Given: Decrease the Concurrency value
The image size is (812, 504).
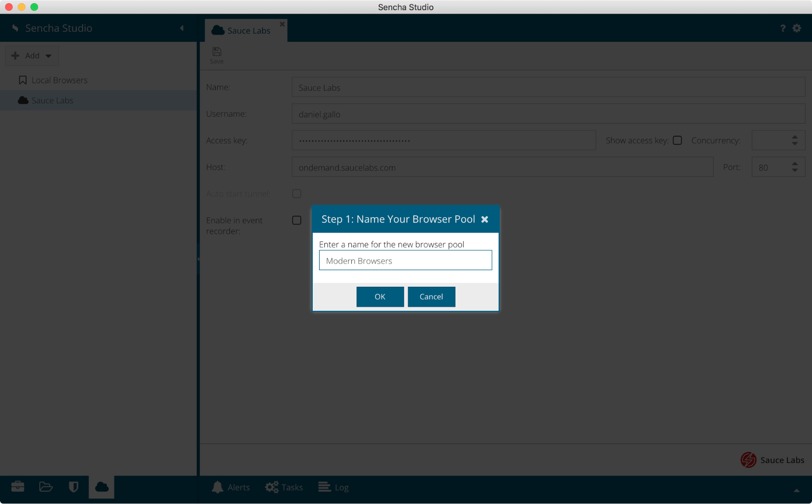Looking at the screenshot, I should click(795, 144).
